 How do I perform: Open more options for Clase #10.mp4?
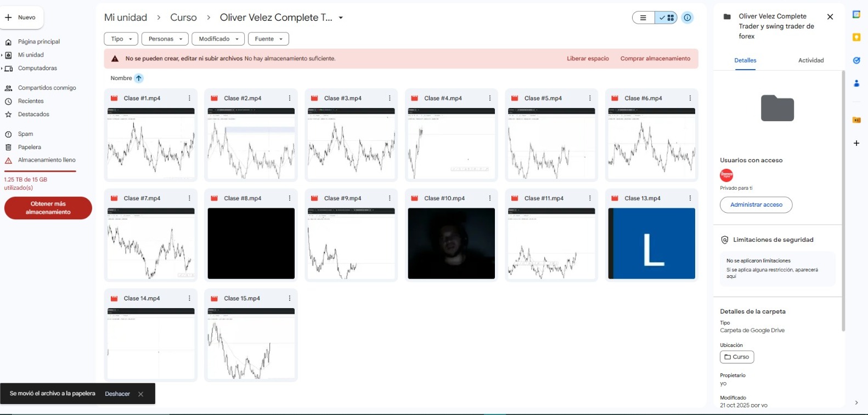[x=490, y=198]
